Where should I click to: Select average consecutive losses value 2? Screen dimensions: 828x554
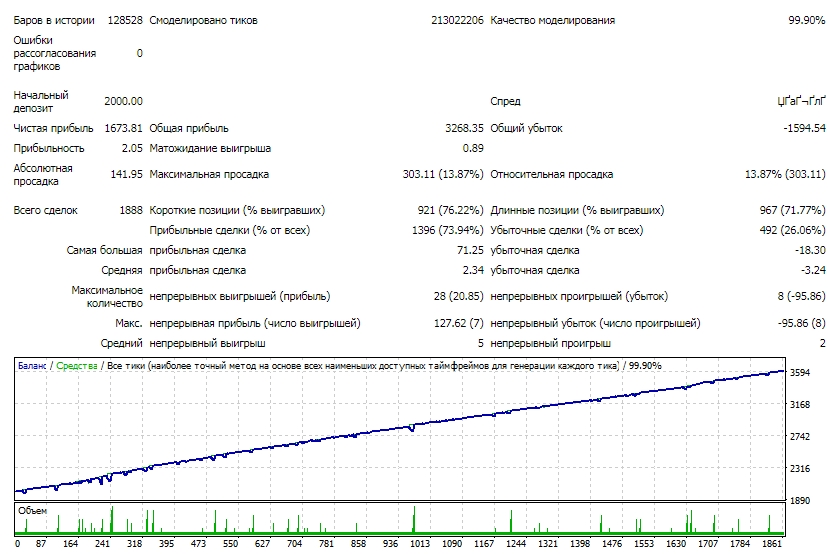click(x=822, y=343)
